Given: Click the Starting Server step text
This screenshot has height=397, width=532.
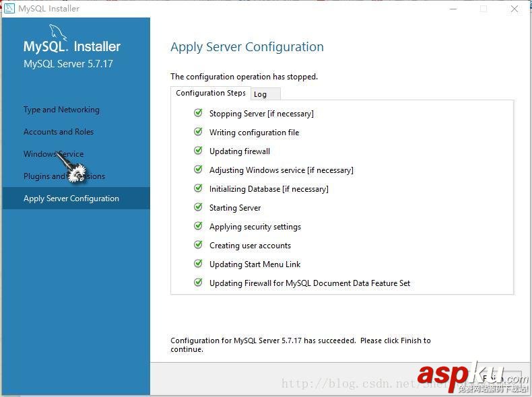Looking at the screenshot, I should 235,208.
